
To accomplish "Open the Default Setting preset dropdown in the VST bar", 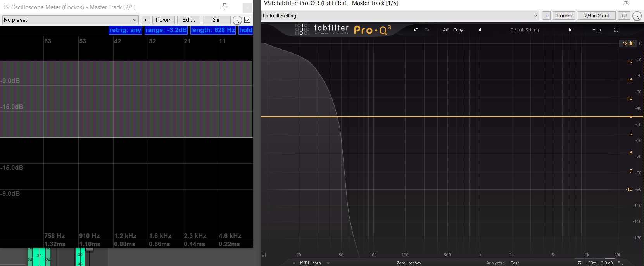I will [x=400, y=16].
